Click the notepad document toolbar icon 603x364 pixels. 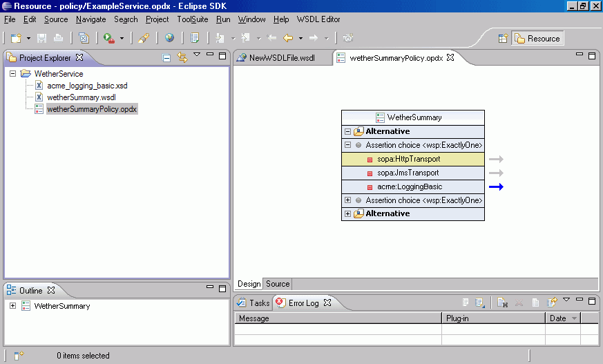[195, 38]
